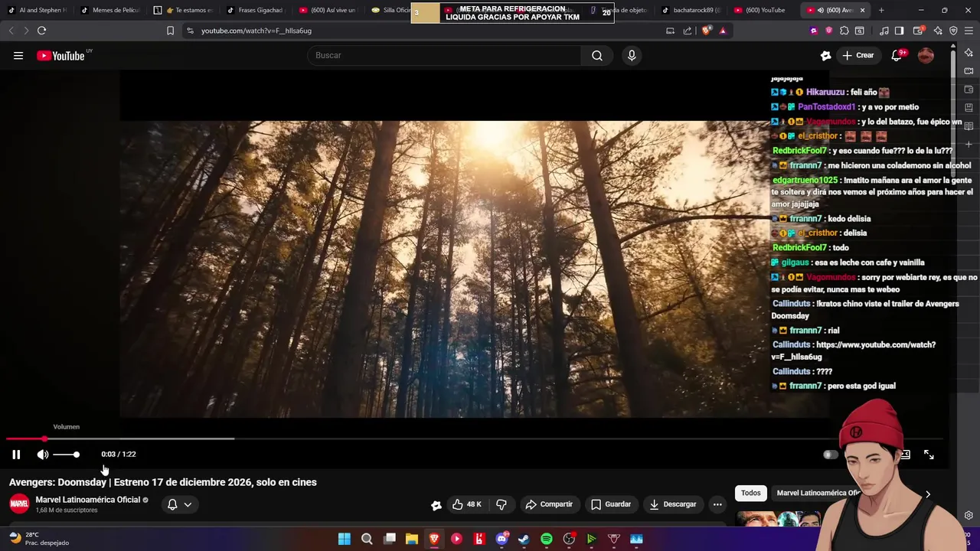The image size is (980, 551).
Task: Open Brave Rewards triangle icon
Action: click(x=723, y=31)
